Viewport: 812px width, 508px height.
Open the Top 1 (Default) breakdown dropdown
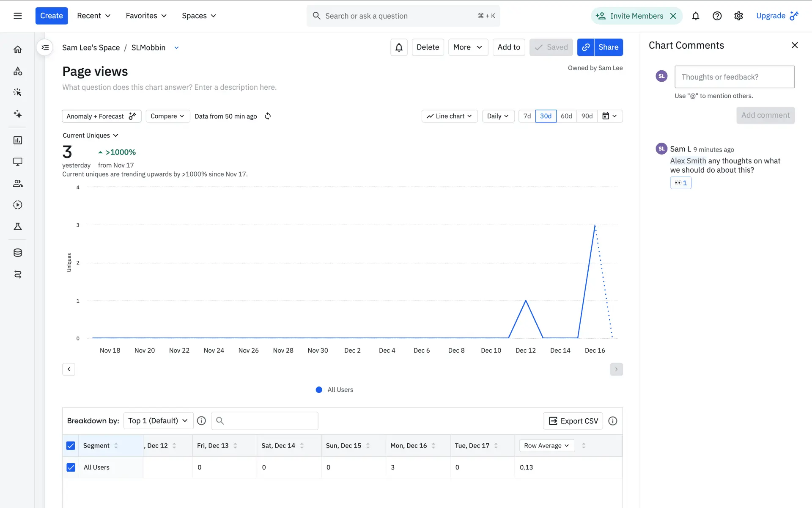click(x=158, y=421)
